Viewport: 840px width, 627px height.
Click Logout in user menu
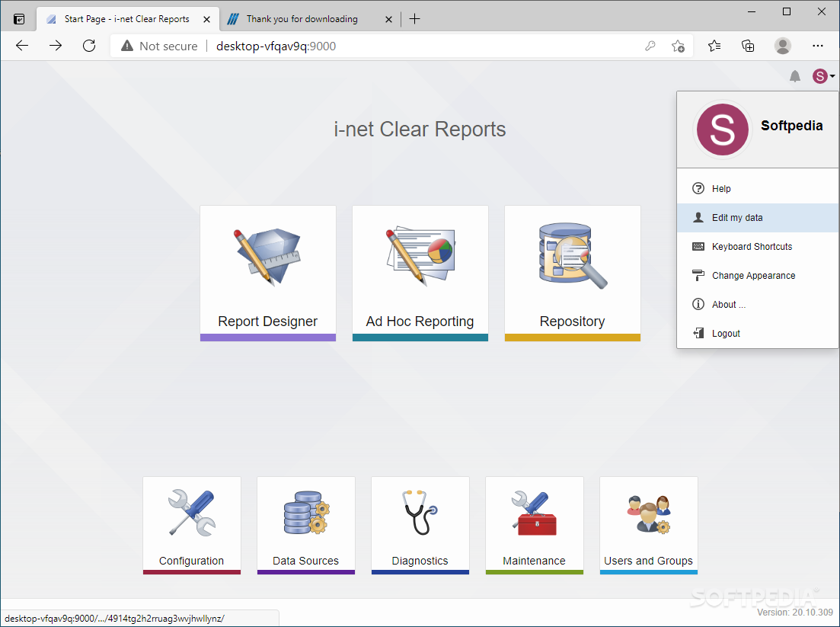coord(758,334)
